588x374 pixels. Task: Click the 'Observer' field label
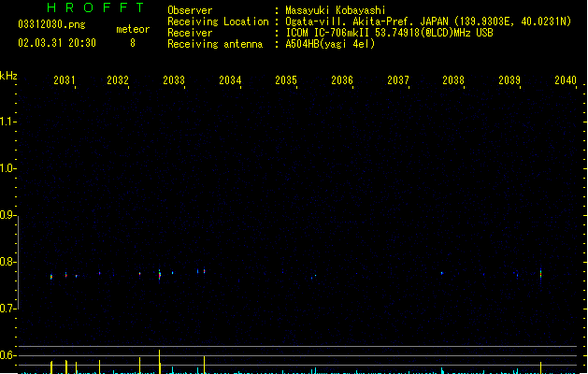[190, 10]
